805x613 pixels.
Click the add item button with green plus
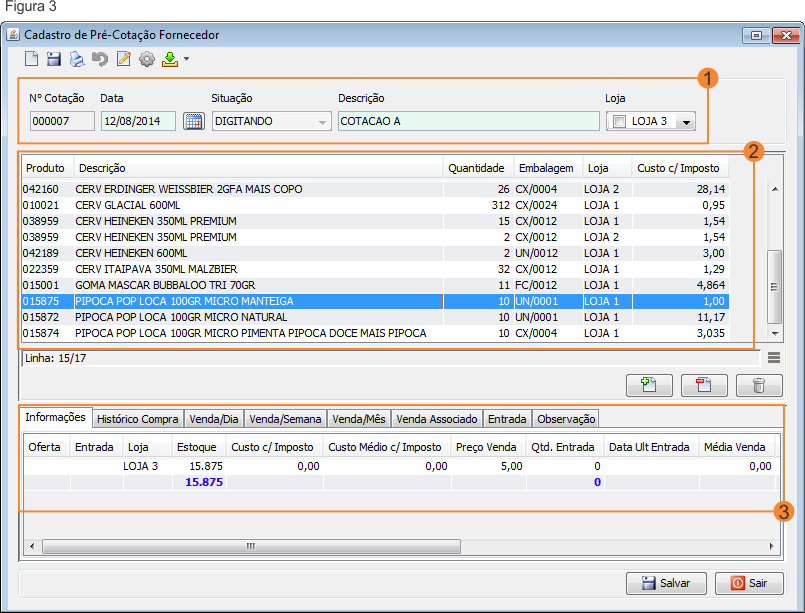pos(649,385)
